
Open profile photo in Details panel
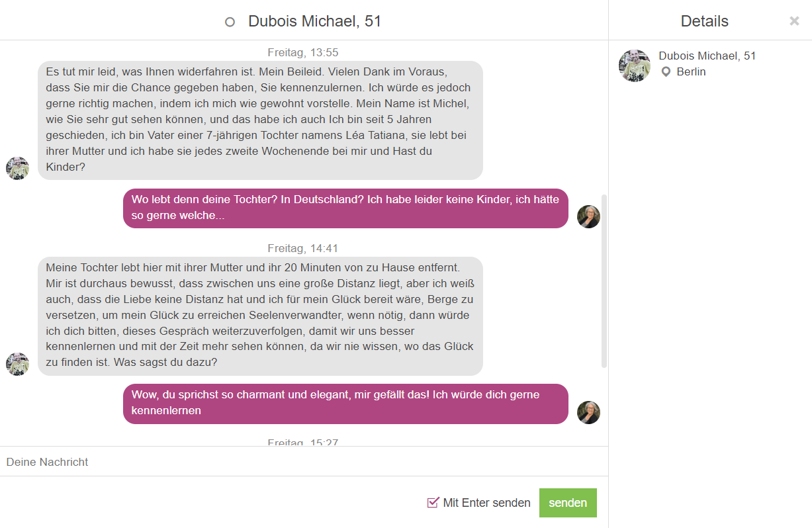635,66
